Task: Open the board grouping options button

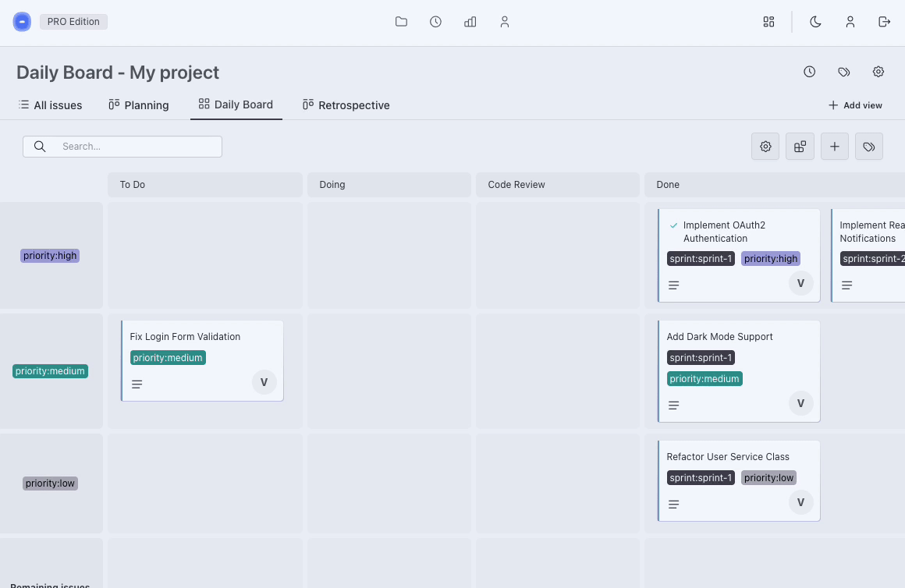Action: (x=800, y=147)
